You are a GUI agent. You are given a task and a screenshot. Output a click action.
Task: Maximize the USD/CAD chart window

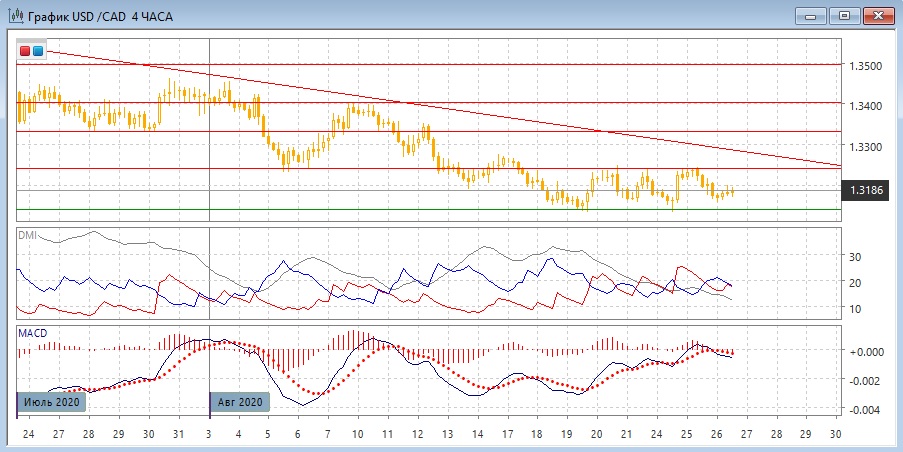pyautogui.click(x=845, y=15)
